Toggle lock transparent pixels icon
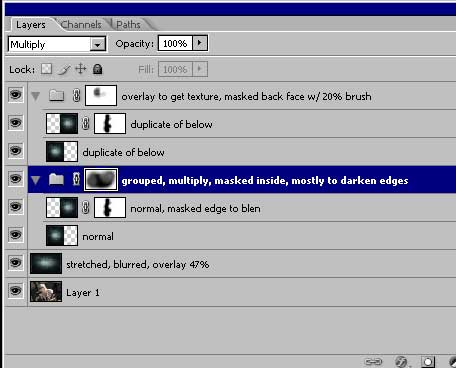This screenshot has height=368, width=456. 47,69
